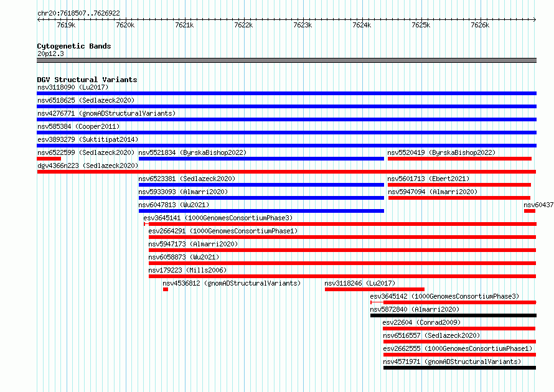Click the 7619k ruler tick label
Image resolution: width=554 pixels, height=392 pixels.
coord(66,25)
